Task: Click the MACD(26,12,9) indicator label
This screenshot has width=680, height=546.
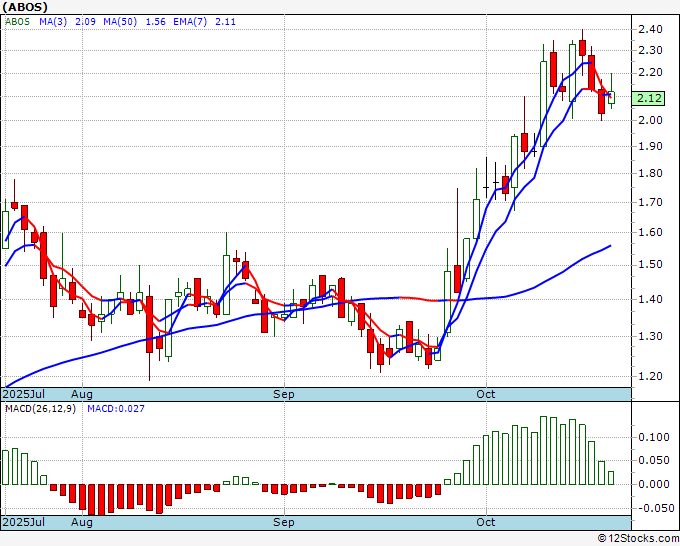Action: pyautogui.click(x=40, y=409)
